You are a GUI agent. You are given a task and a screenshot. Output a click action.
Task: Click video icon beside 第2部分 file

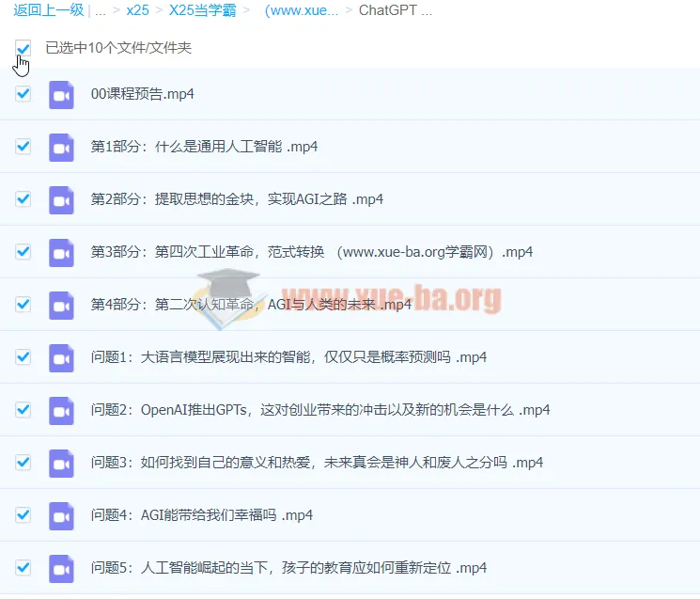[x=61, y=199]
